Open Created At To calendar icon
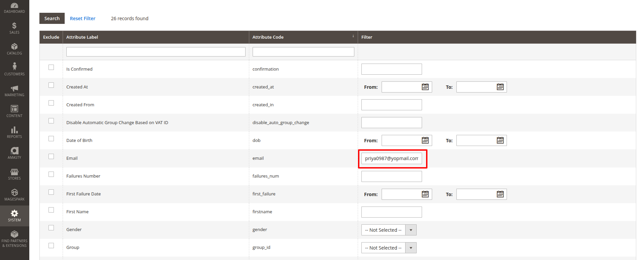 pos(500,87)
